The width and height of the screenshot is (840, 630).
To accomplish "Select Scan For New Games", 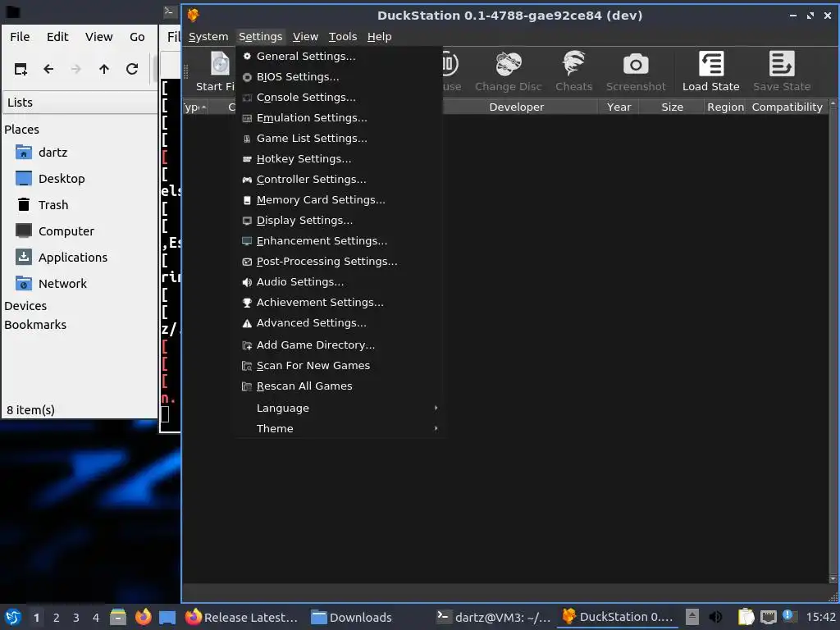I will pyautogui.click(x=339, y=365).
